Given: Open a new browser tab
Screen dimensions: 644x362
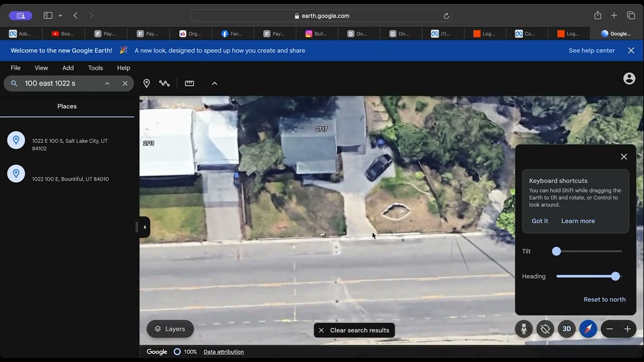Looking at the screenshot, I should coord(614,16).
